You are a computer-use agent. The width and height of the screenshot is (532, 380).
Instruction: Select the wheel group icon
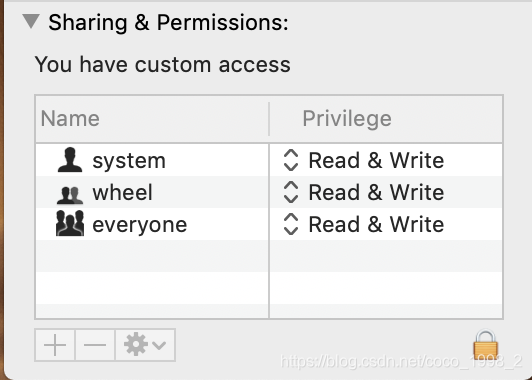point(70,195)
